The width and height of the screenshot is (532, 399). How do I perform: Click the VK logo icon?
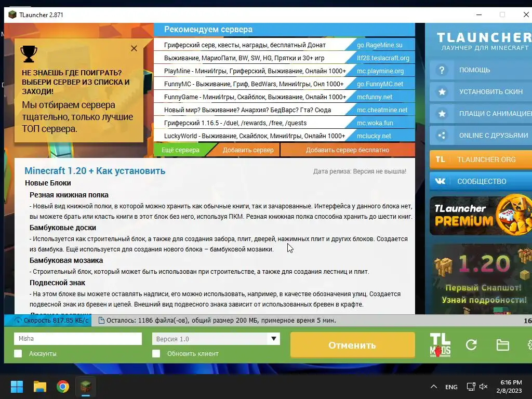pos(440,181)
